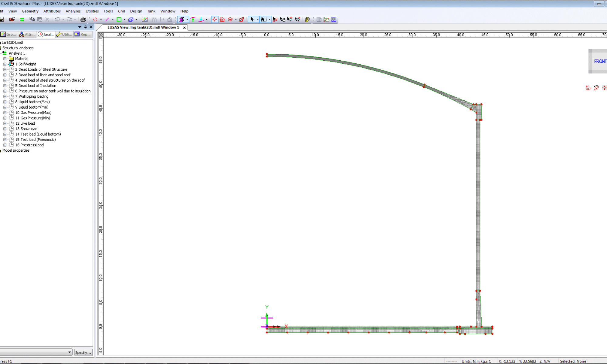This screenshot has height=364, width=607.
Task: Toggle auto-hide pin on the tree panel
Action: tap(86, 27)
